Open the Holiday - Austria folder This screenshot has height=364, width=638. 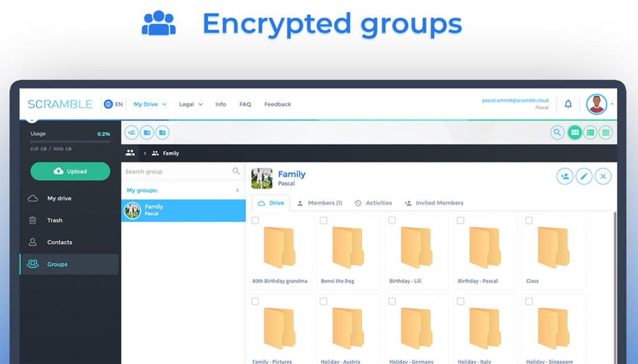[x=348, y=330]
